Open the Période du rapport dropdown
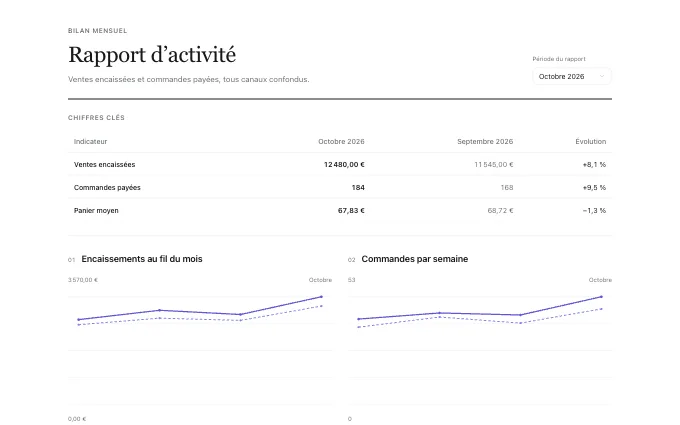This screenshot has width=680, height=425. [x=572, y=76]
